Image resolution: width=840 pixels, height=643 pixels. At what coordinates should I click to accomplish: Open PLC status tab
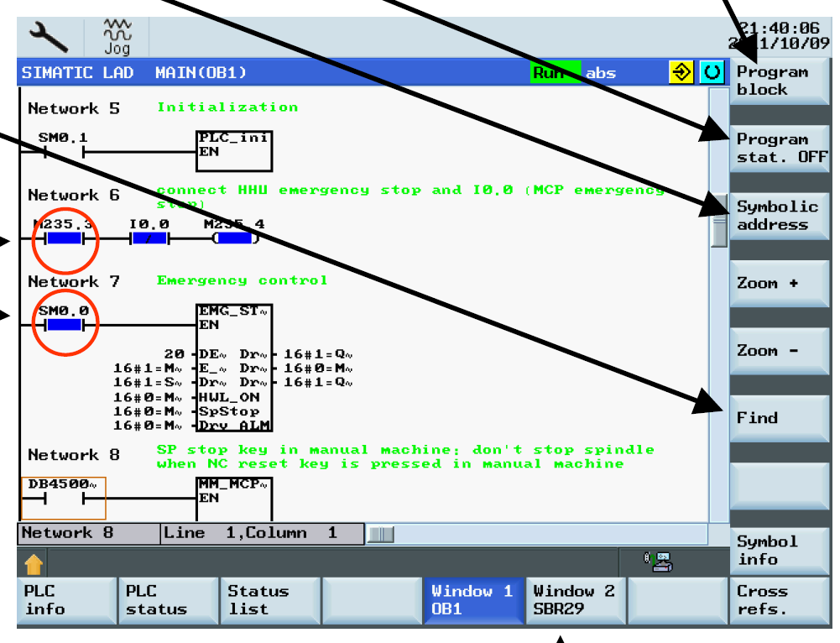click(x=169, y=601)
